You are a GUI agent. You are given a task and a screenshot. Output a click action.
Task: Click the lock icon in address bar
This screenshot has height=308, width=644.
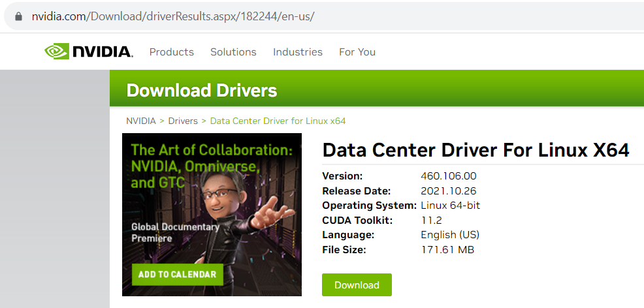(18, 16)
